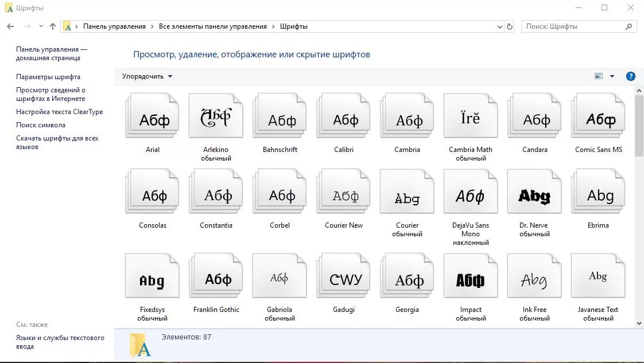This screenshot has width=644, height=363.
Task: Select the Consolas font icon
Action: [x=152, y=191]
